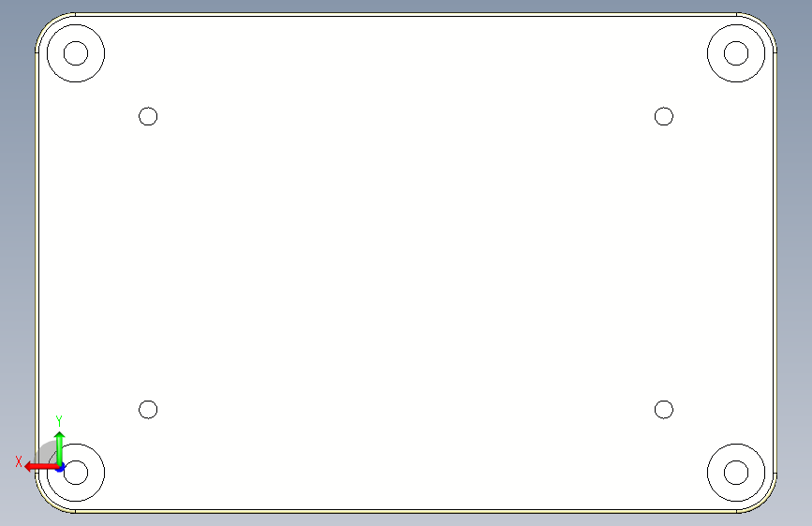Select the small upper-left mounting hole
The image size is (812, 526).
click(x=148, y=116)
